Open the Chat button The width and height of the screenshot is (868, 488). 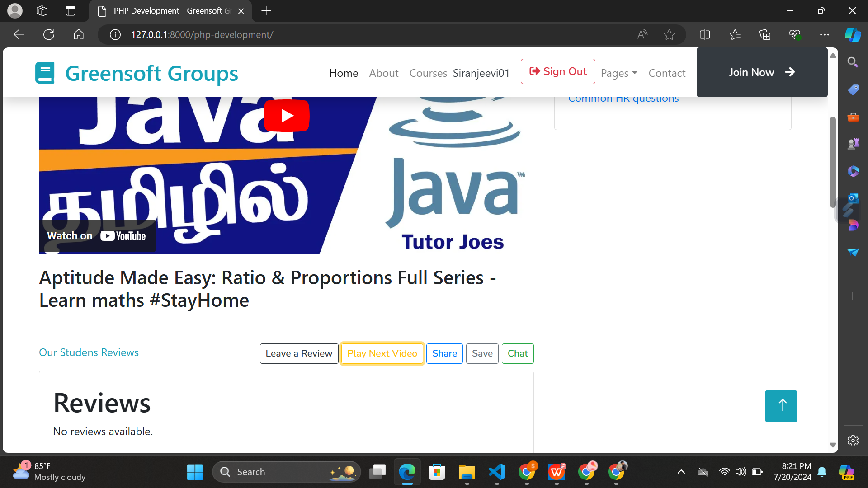(x=518, y=353)
